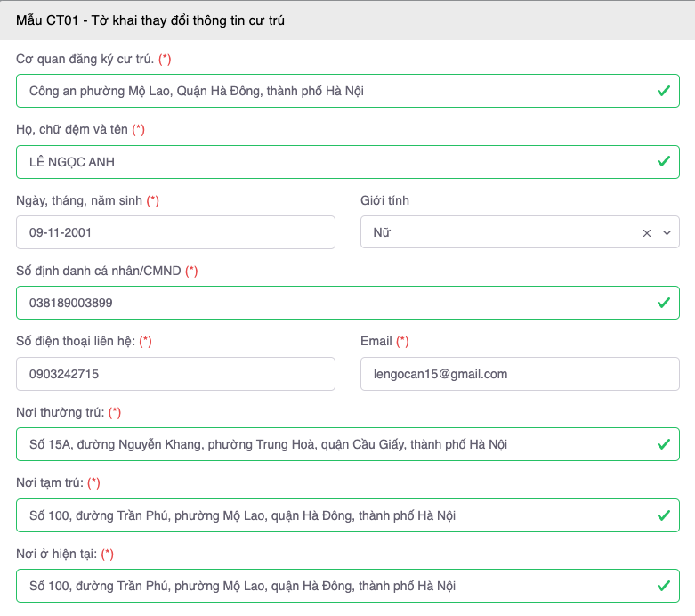The height and width of the screenshot is (616, 695).
Task: Click green checkmark in Cơ quan đăng ký field
Action: tap(663, 91)
